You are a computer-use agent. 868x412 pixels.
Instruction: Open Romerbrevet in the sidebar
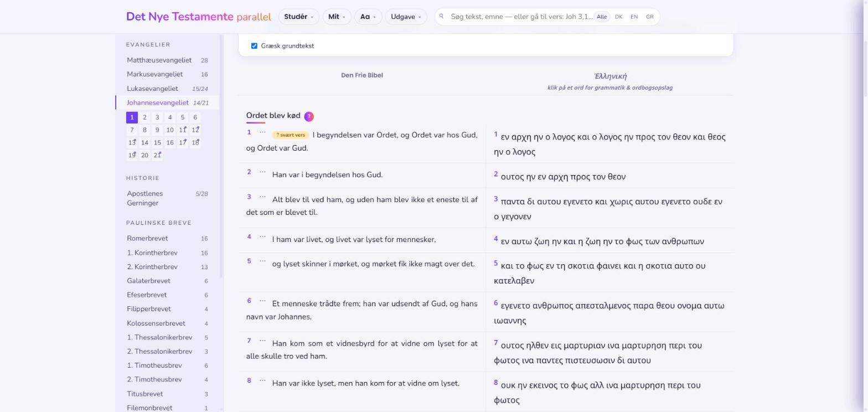(x=167, y=239)
